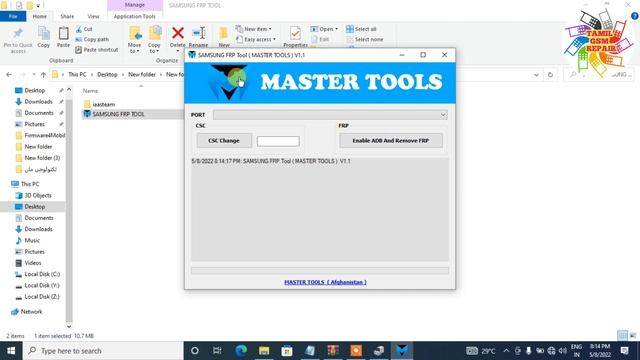Switch to the Share ribbon tab

67,16
